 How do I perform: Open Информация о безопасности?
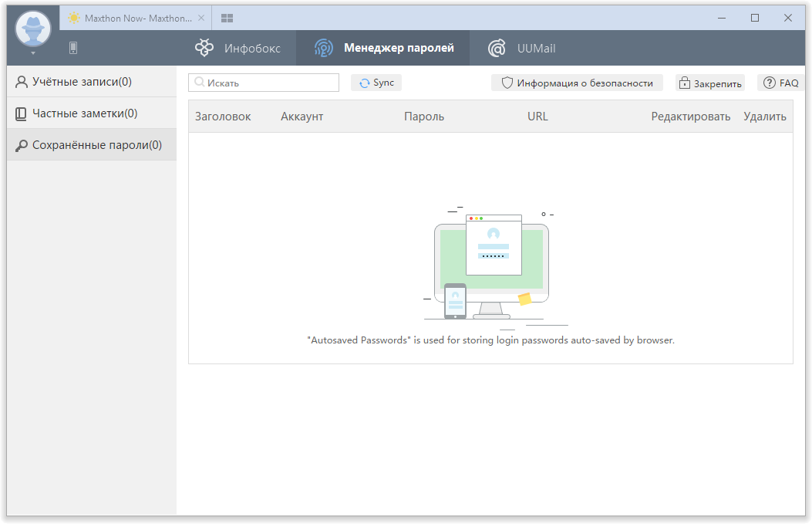tap(578, 83)
